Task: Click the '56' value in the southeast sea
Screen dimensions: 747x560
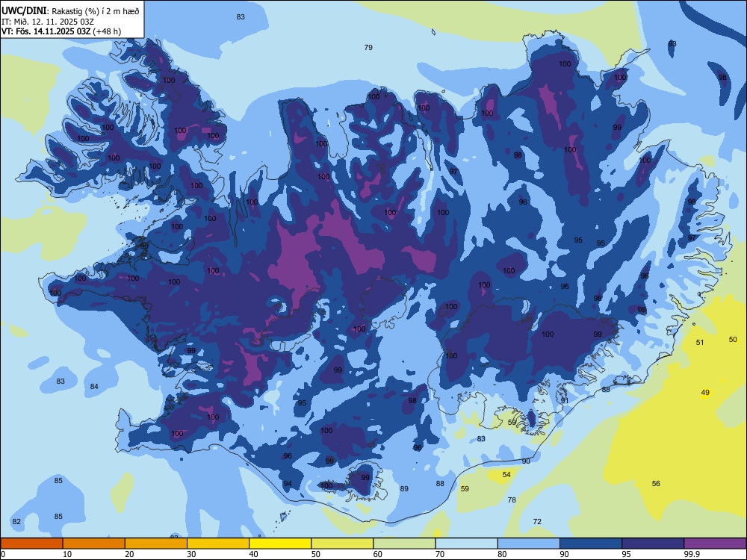Action: [656, 483]
